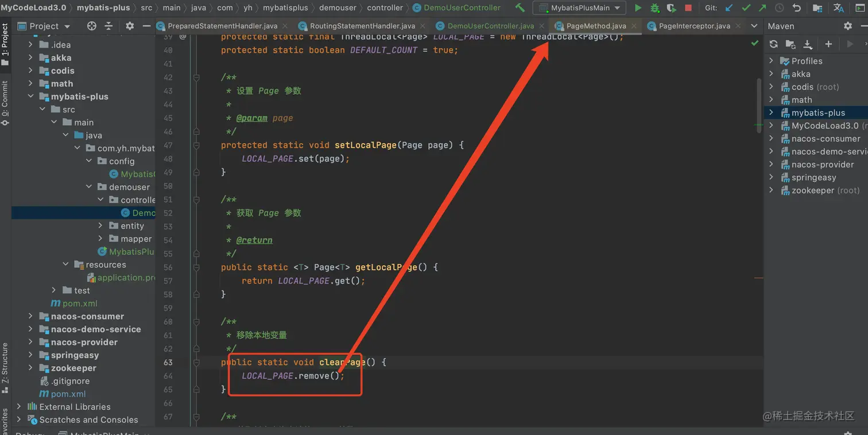868x435 pixels.
Task: Expand External Libraries node
Action: coord(19,407)
